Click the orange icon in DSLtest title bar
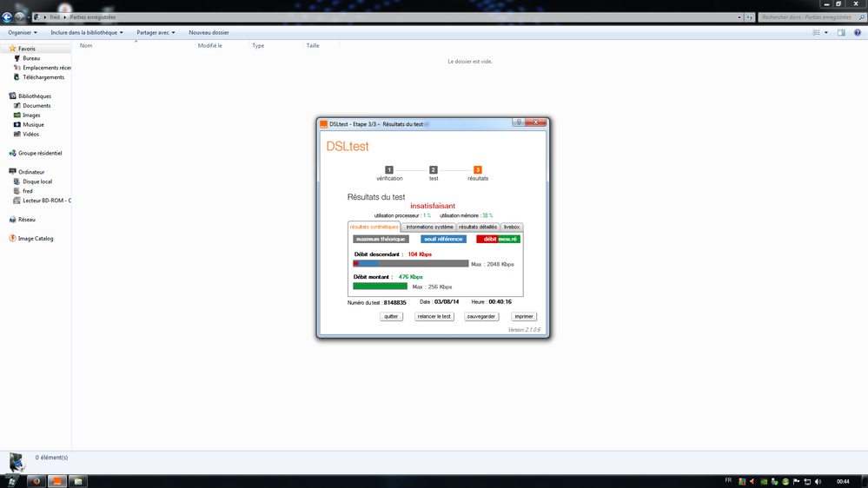This screenshot has height=488, width=868. pos(324,124)
